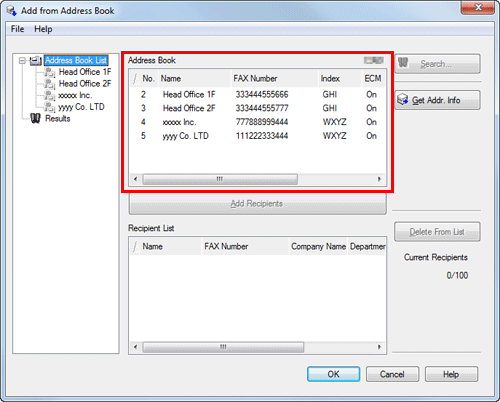Image resolution: width=500 pixels, height=402 pixels.
Task: Click the Head Office 1F contact icon in tree
Action: coord(50,72)
